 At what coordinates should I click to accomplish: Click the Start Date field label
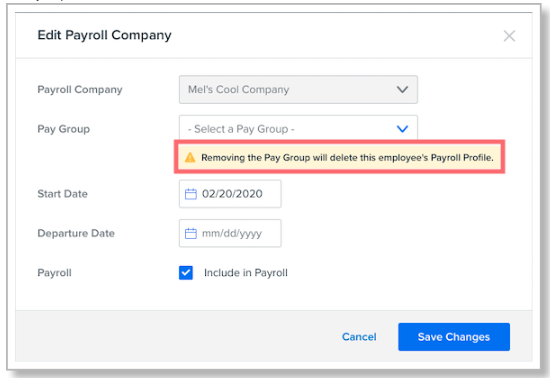(x=62, y=194)
